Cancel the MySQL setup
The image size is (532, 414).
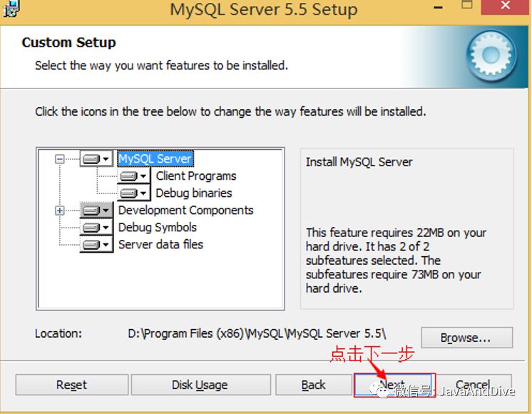click(472, 385)
